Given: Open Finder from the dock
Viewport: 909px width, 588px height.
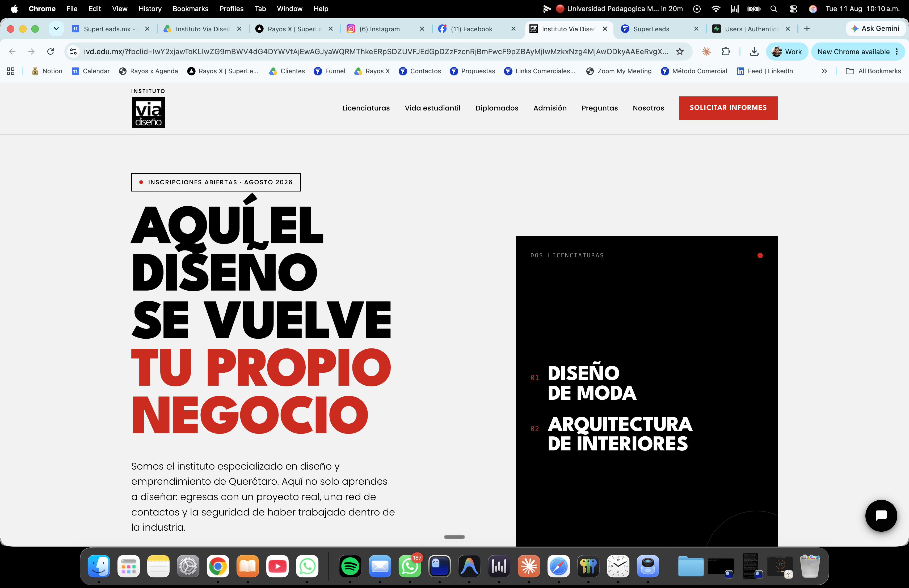Looking at the screenshot, I should tap(99, 566).
